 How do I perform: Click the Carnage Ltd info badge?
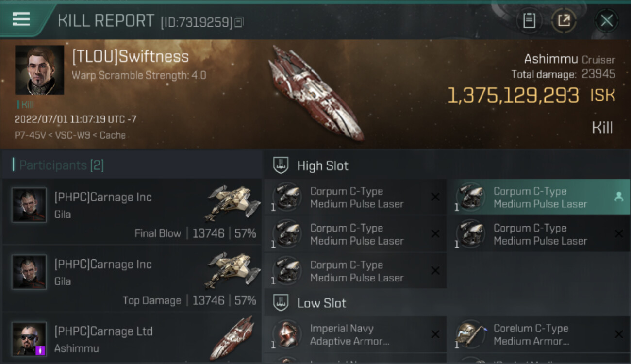tap(40, 350)
